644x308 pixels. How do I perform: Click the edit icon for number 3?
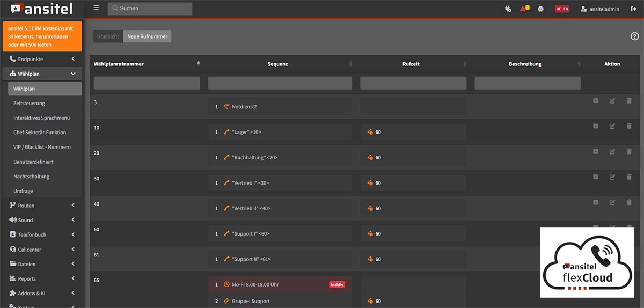coord(612,101)
